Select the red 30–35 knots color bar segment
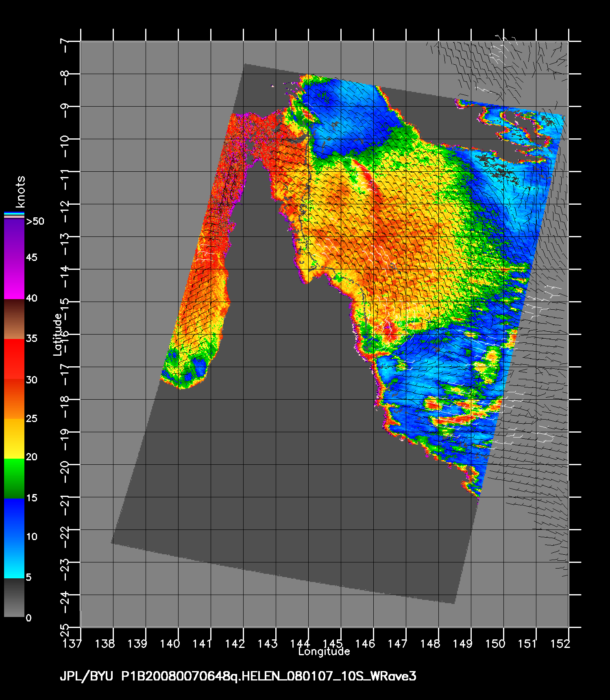This screenshot has height=700, width=610. (14, 359)
